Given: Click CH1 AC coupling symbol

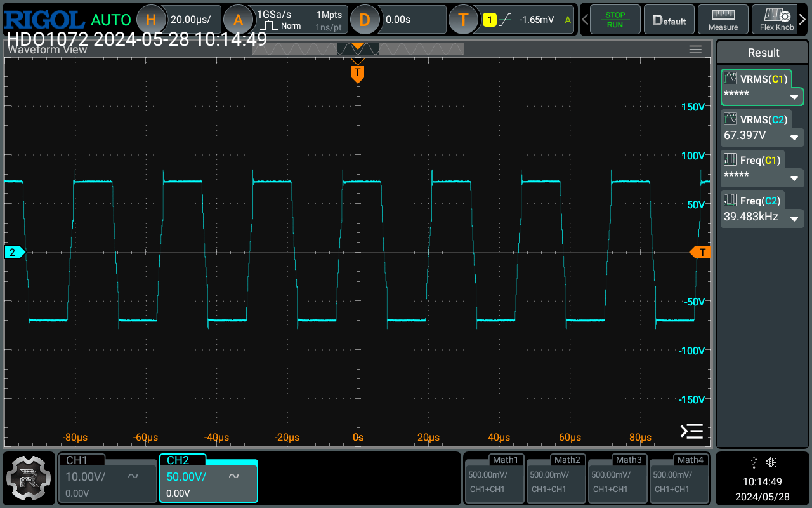Looking at the screenshot, I should [x=133, y=476].
